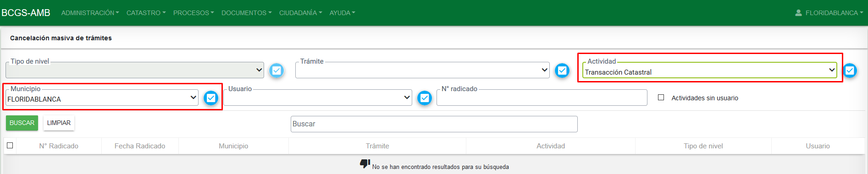Viewport: 868px width, 174px height.
Task: Click the green BUSCAR button
Action: tap(22, 123)
